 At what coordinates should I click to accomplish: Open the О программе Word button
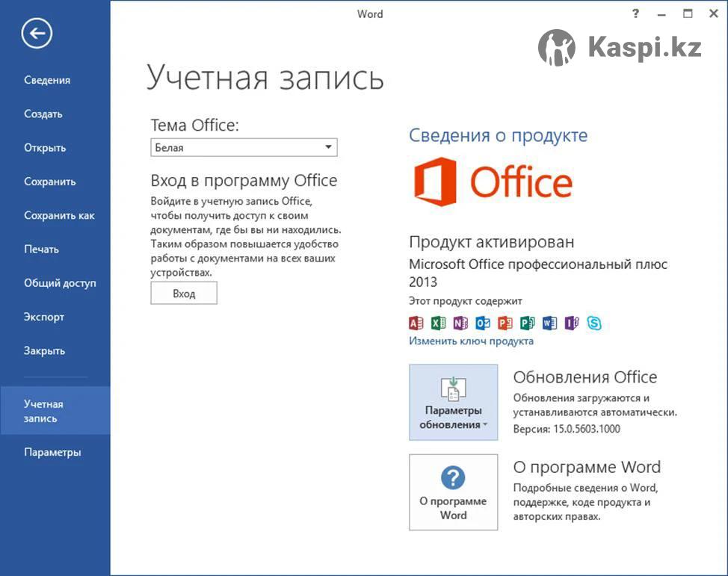pos(453,492)
